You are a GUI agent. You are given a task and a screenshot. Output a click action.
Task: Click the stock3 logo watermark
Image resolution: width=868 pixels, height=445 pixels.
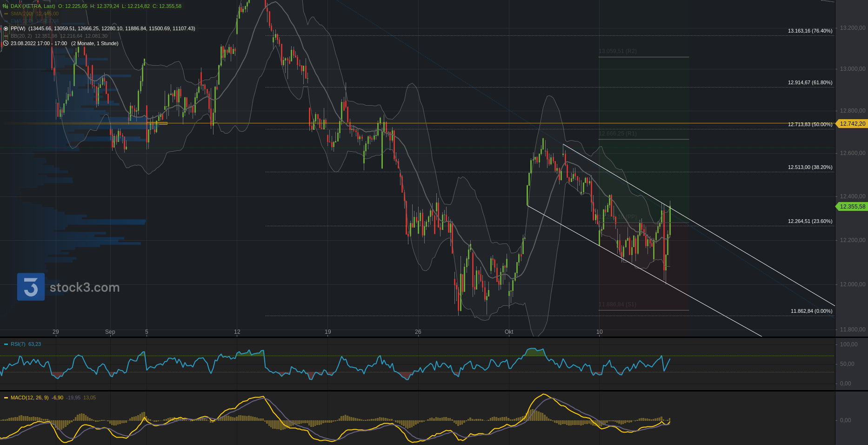click(31, 287)
